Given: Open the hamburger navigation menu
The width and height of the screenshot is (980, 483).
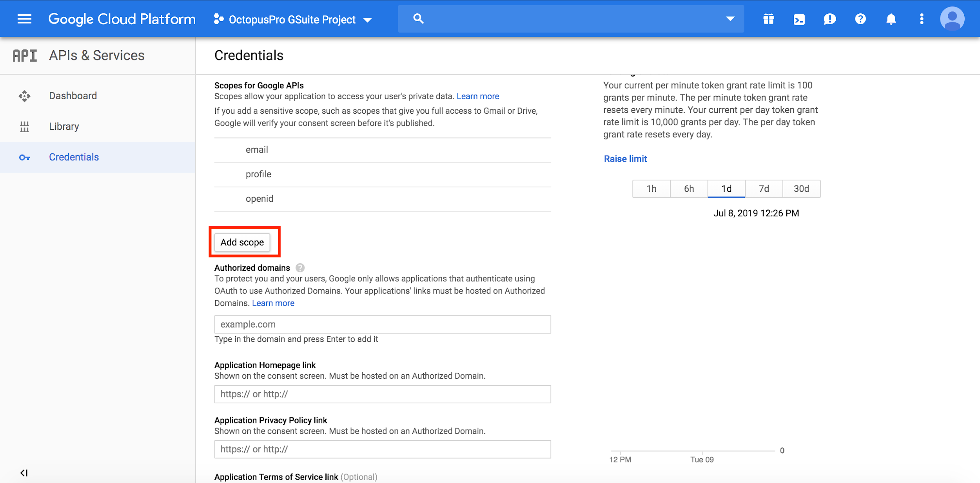Looking at the screenshot, I should pyautogui.click(x=24, y=19).
